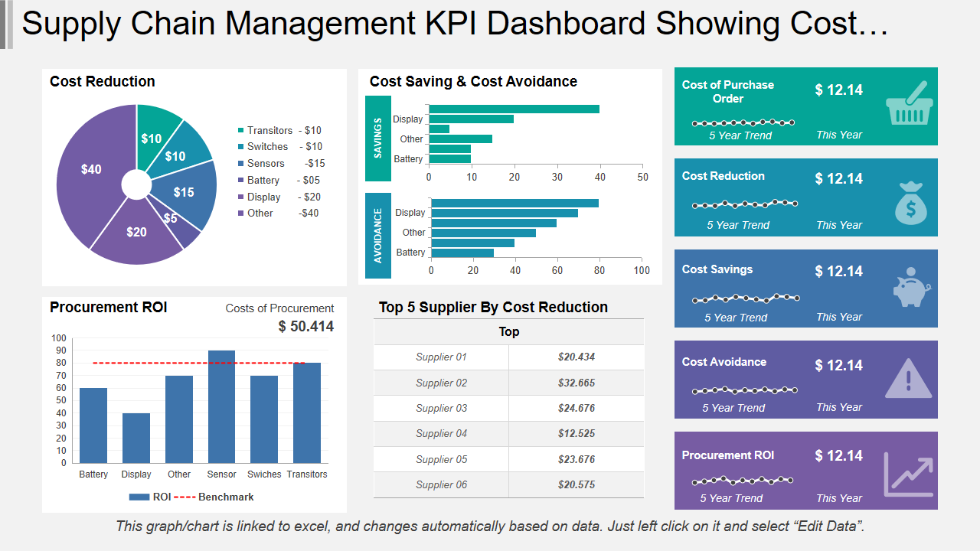Click the dashboard main title

click(455, 24)
